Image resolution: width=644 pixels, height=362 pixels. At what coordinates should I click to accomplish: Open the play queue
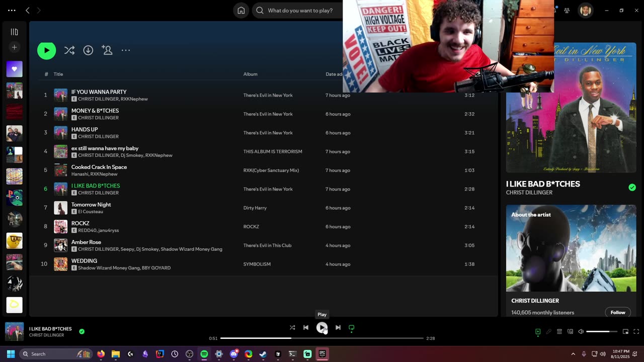(x=559, y=332)
